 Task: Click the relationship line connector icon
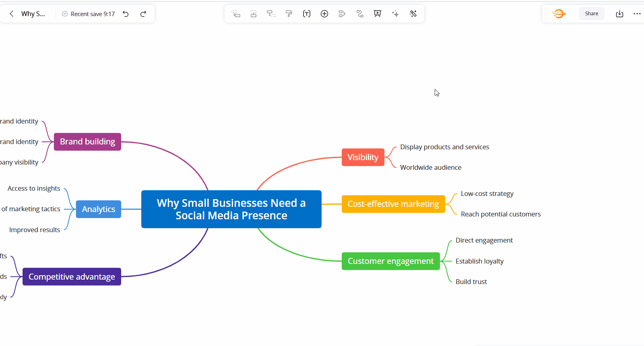coord(360,14)
